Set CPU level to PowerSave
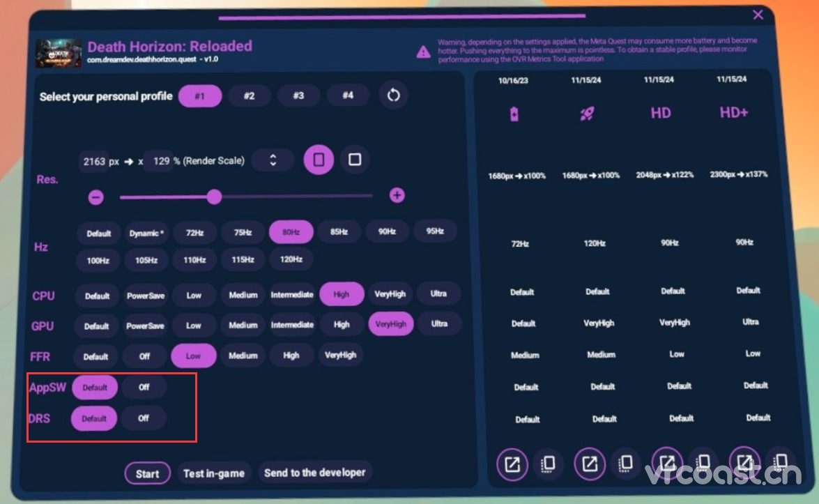Viewport: 819px width, 504px height. (x=145, y=296)
